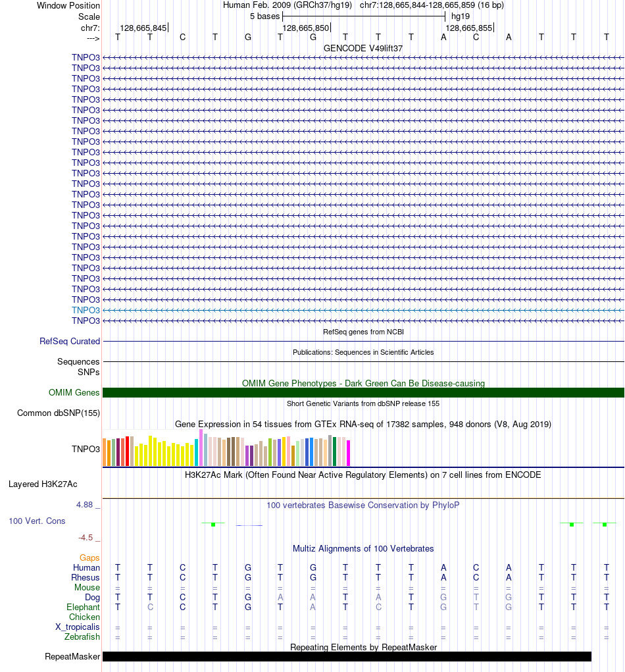
Task: Click the Common dbSNP(155) track label
Action: (59, 413)
